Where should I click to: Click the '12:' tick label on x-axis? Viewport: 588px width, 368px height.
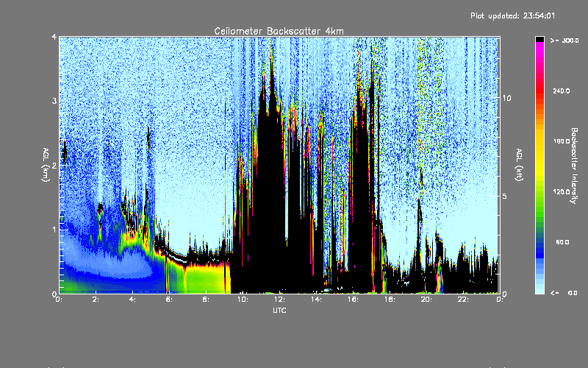[279, 300]
